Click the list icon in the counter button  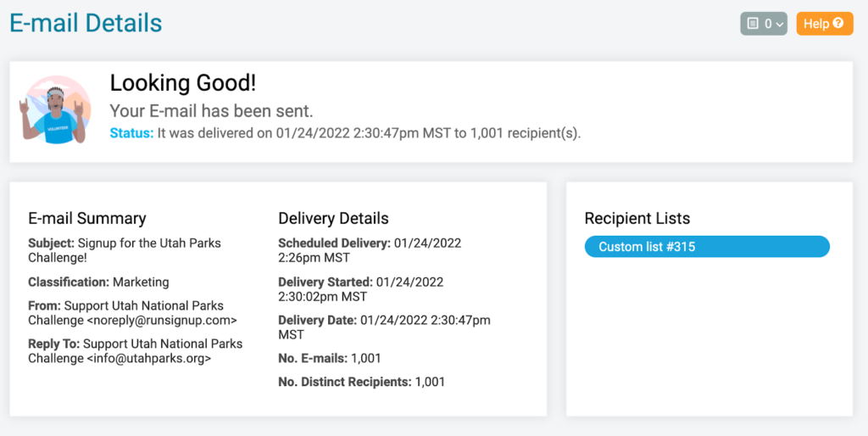(x=753, y=24)
